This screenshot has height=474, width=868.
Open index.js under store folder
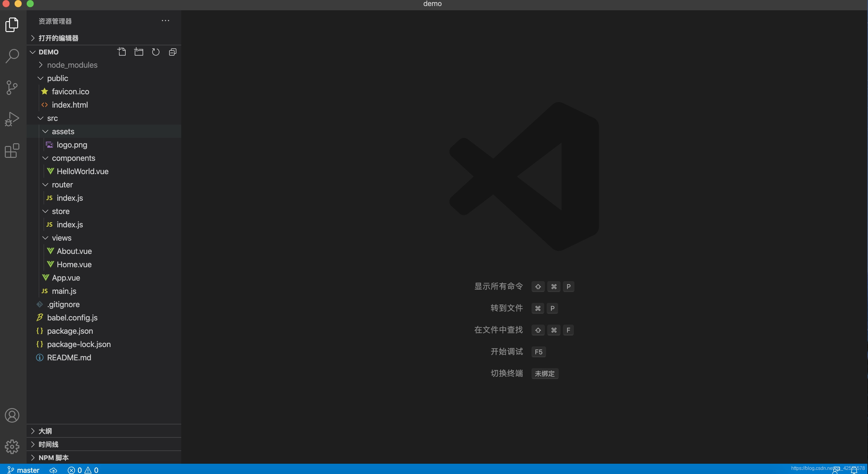(104, 225)
